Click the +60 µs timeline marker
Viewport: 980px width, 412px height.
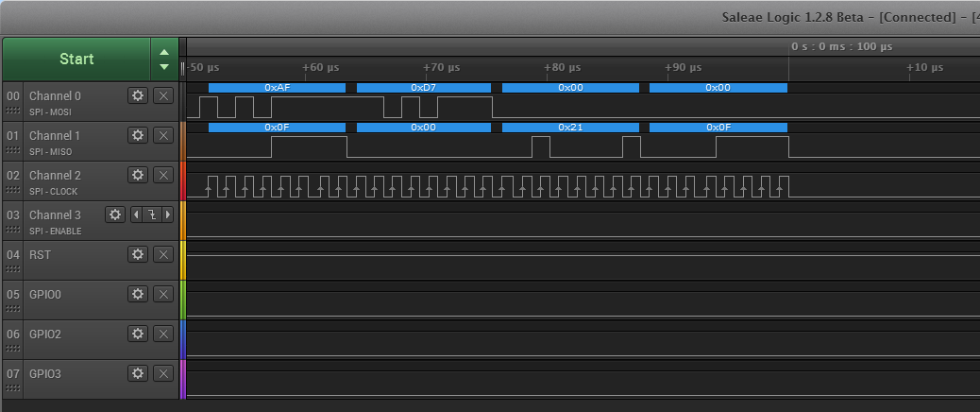tap(321, 67)
